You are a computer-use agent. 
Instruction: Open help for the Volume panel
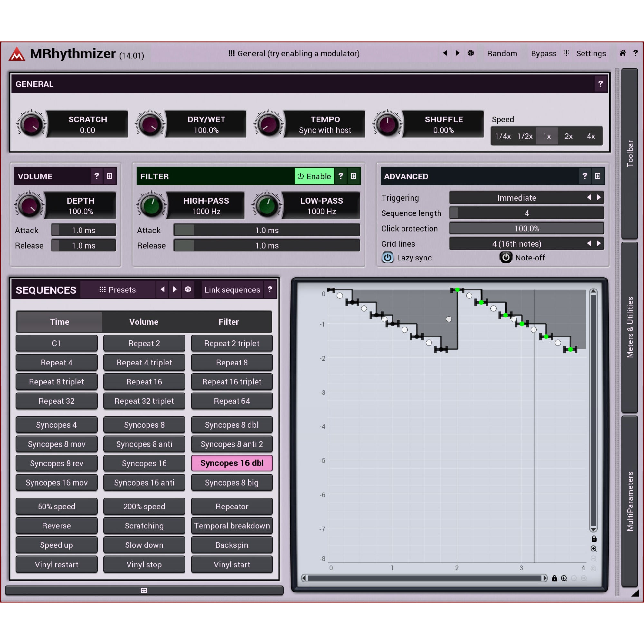tap(97, 176)
